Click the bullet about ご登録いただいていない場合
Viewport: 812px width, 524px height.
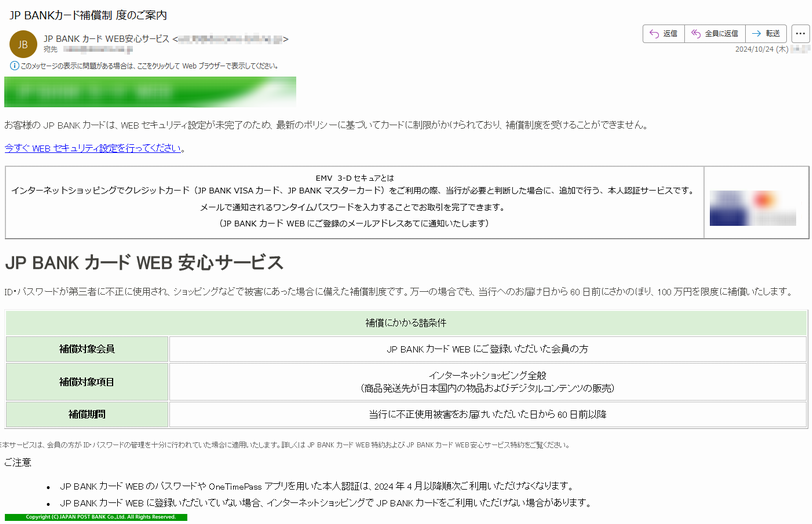(325, 503)
